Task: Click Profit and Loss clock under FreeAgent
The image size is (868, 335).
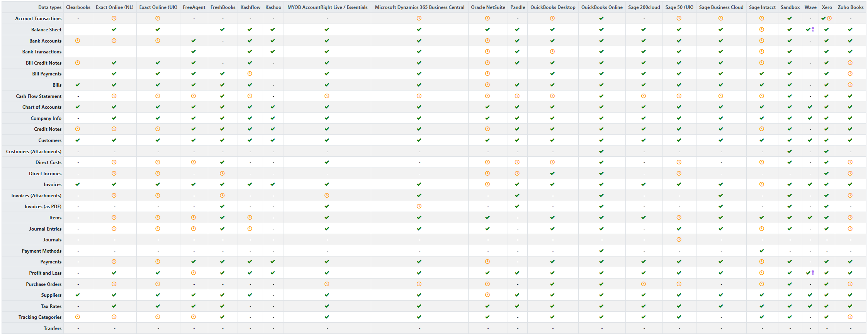Action: (x=194, y=273)
